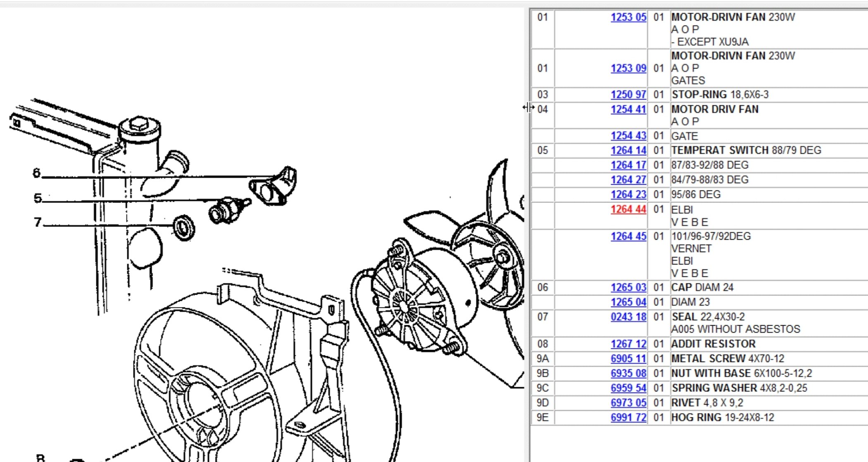Select 'NUT WITH BASE 6X100-5-12,2' description
This screenshot has height=462, width=868.
(x=742, y=374)
